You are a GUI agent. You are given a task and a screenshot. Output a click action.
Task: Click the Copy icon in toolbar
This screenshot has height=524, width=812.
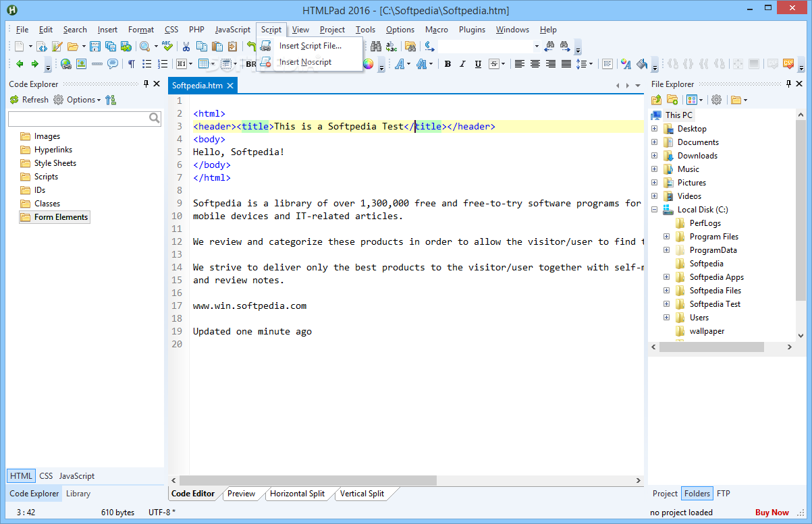click(202, 47)
